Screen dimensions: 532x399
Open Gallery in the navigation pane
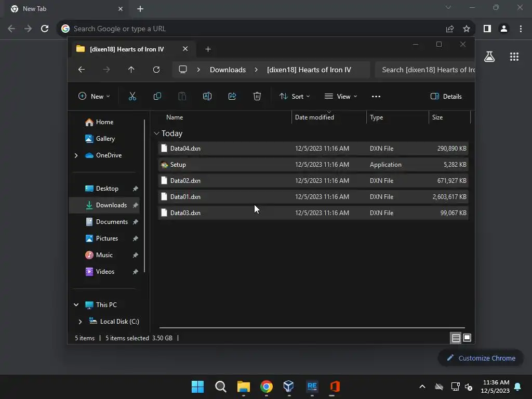(104, 138)
